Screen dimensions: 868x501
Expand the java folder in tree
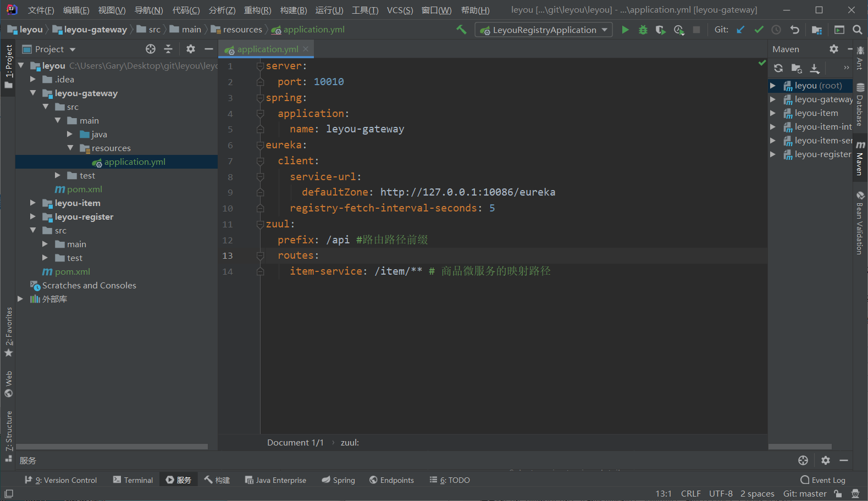click(70, 134)
